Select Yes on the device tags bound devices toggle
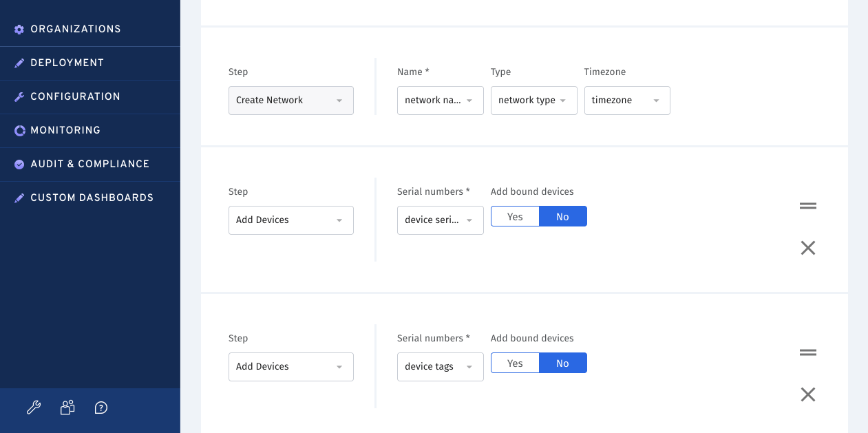 click(515, 362)
